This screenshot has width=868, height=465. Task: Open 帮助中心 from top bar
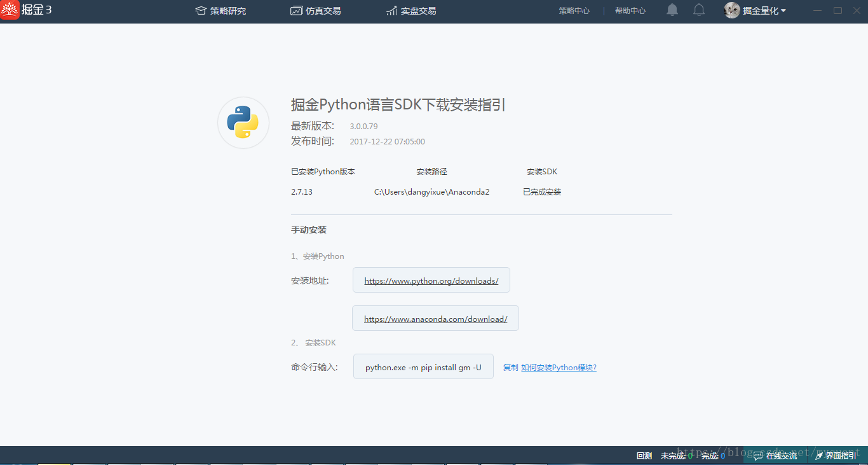[x=630, y=11]
